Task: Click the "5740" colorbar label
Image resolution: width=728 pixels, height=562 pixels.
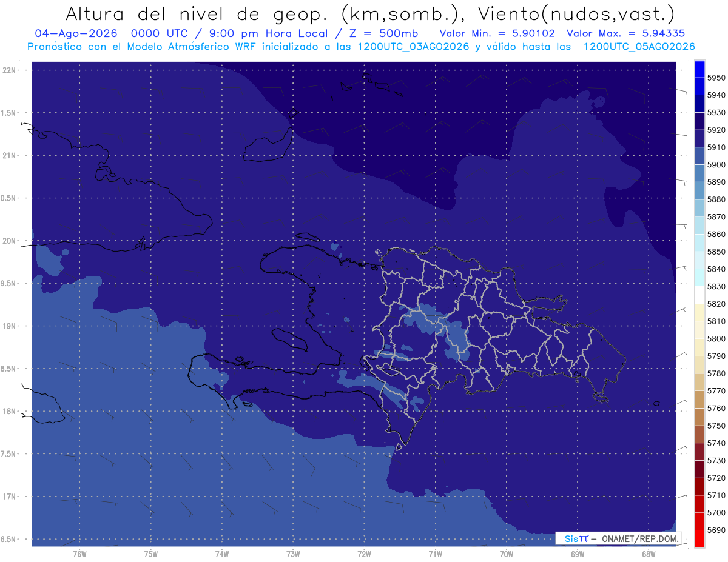Action: click(716, 443)
